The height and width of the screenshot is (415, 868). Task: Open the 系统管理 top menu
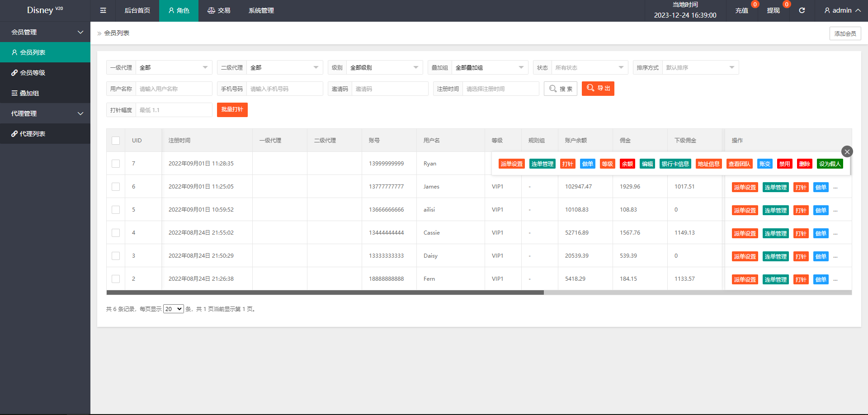(261, 10)
